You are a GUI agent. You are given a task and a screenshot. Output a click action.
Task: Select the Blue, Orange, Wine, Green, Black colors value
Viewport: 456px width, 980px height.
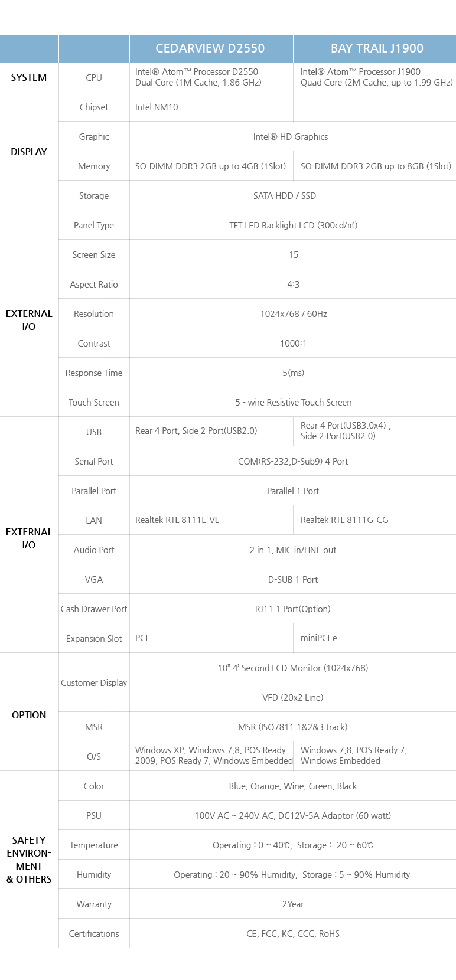[x=293, y=786]
